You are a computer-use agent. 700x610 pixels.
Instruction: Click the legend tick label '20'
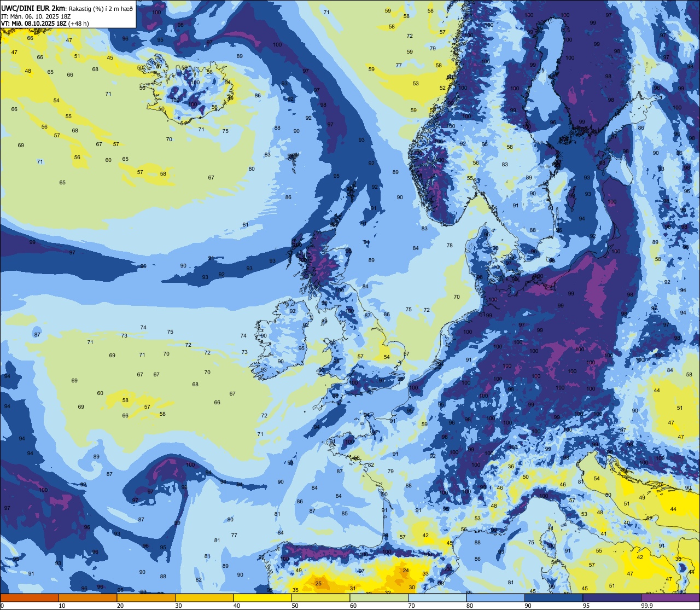(x=120, y=606)
